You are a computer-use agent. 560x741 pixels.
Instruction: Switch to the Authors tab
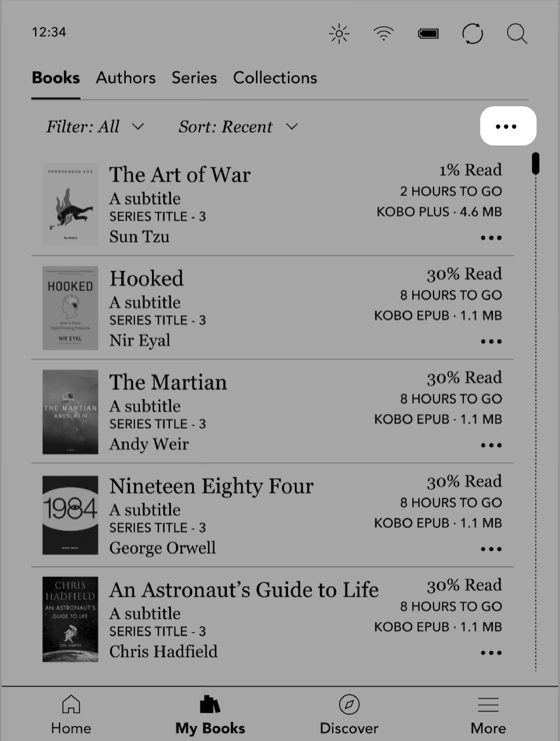(x=126, y=78)
